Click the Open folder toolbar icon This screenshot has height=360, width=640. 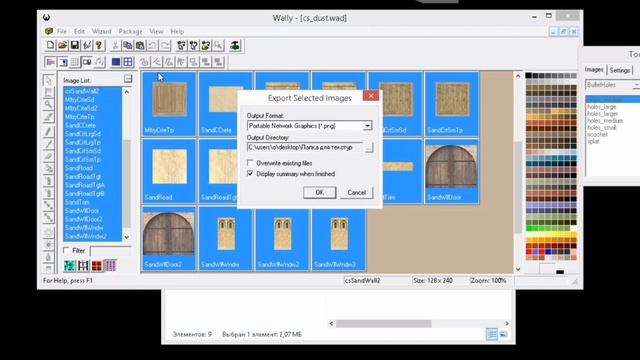[62, 45]
